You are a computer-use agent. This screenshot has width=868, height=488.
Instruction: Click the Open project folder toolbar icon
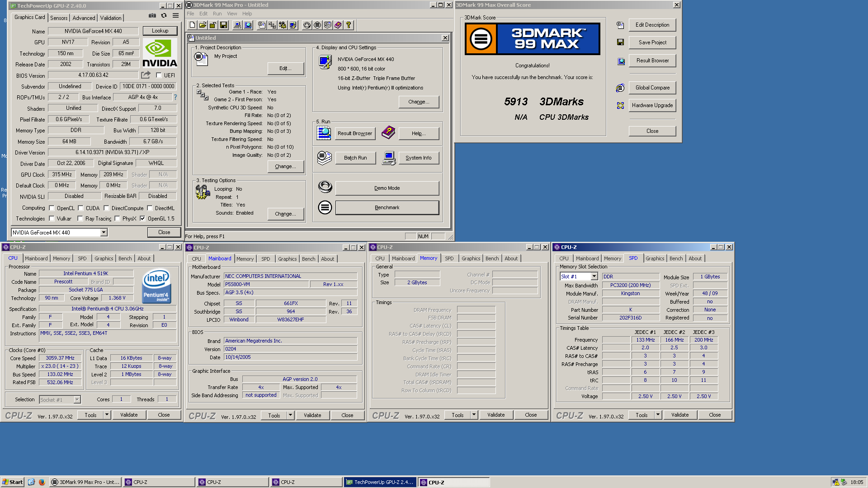(203, 25)
